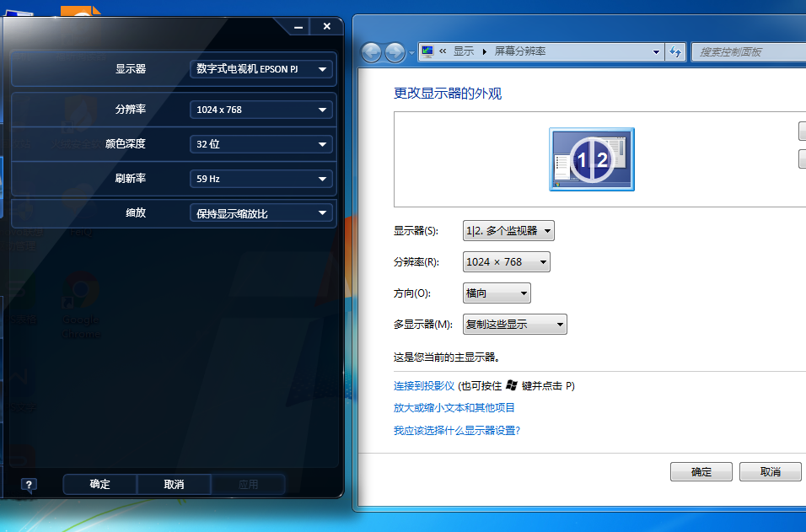Click the display icon in the address bar
806x532 pixels.
click(427, 51)
